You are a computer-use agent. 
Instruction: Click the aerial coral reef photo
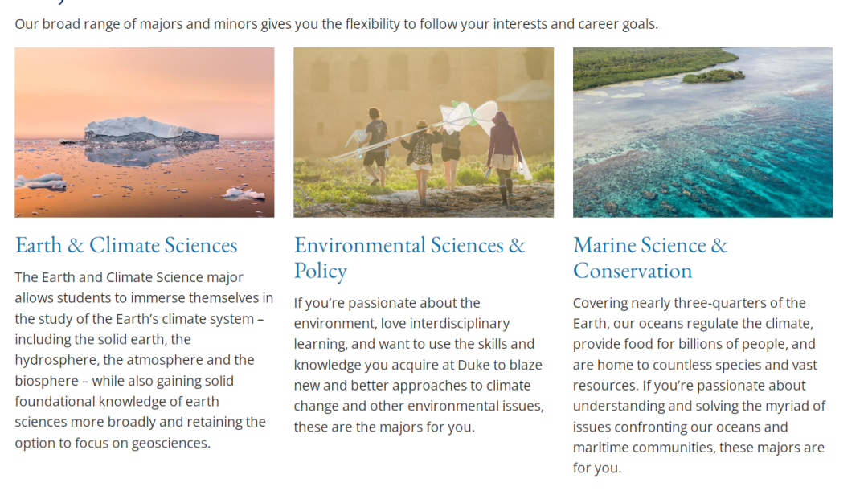coord(702,133)
